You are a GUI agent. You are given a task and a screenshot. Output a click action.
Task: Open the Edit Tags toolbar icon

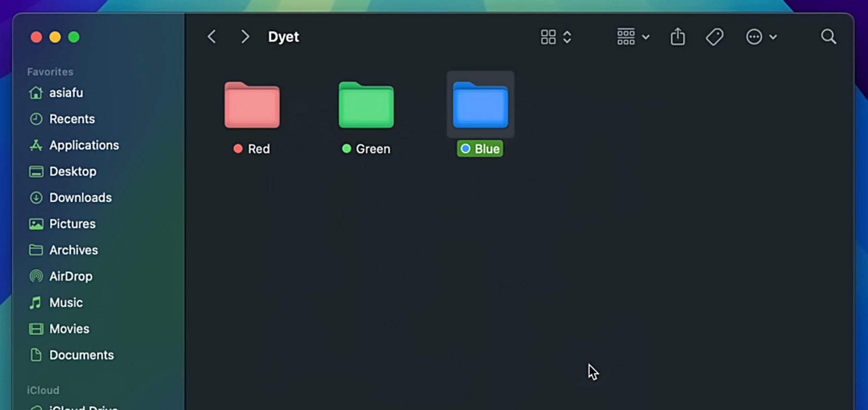tap(714, 37)
